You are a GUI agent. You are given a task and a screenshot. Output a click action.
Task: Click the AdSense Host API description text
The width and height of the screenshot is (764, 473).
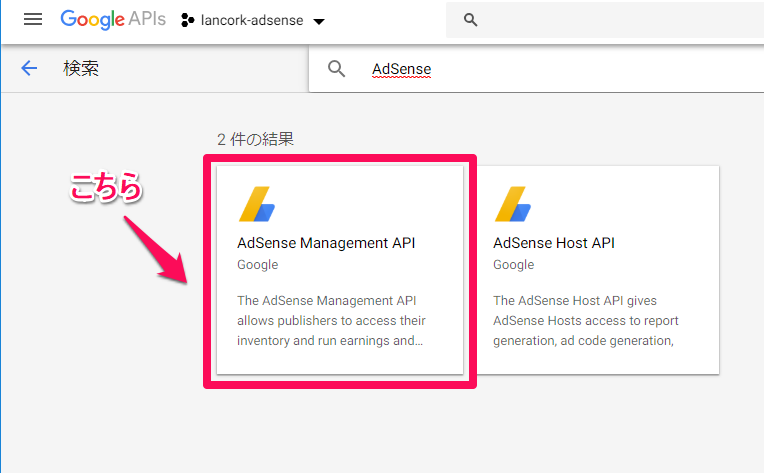coord(586,321)
